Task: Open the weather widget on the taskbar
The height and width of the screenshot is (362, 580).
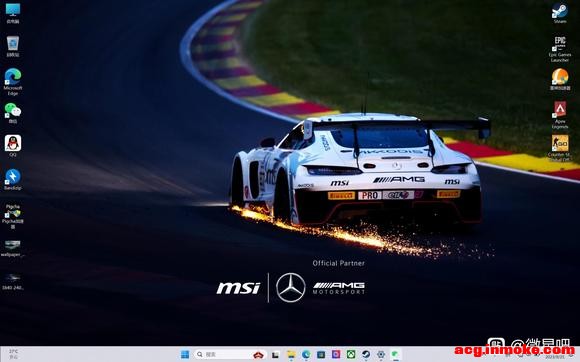Action: 14,354
